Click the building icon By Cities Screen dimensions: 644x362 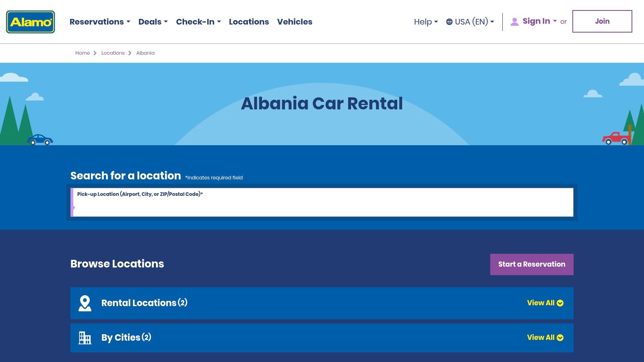[x=85, y=338]
